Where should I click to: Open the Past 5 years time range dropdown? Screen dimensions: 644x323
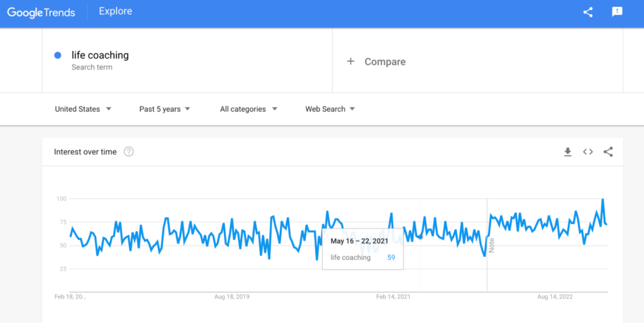tap(165, 109)
